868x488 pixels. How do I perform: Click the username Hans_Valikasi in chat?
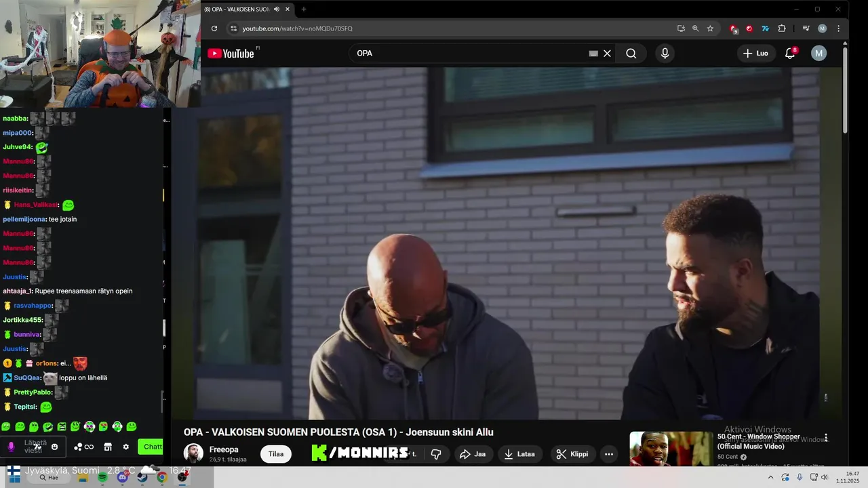tap(36, 205)
